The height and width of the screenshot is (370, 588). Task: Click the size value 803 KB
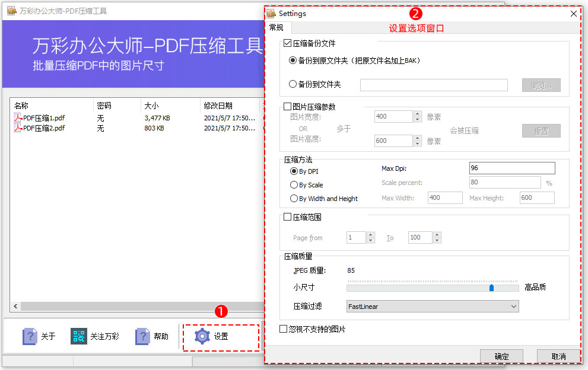154,128
